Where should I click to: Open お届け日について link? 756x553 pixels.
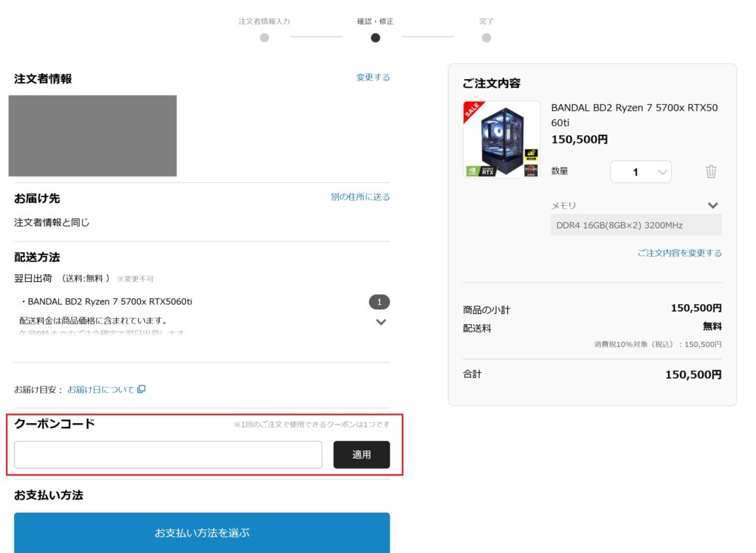100,390
